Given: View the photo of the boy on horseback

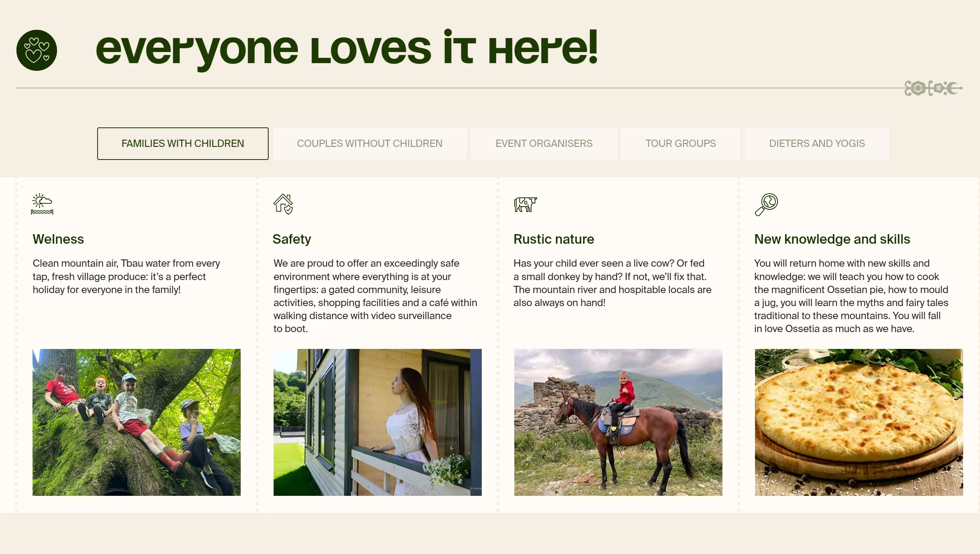Looking at the screenshot, I should pyautogui.click(x=618, y=422).
